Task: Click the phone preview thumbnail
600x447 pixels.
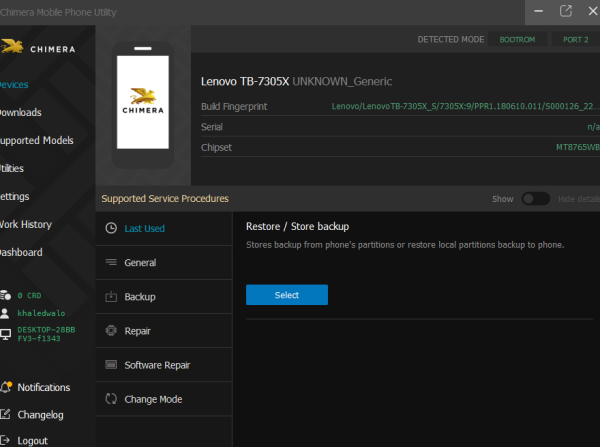Action: coord(143,105)
